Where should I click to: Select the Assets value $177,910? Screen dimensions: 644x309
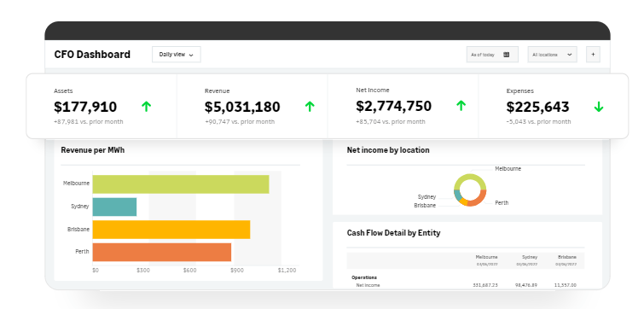85,107
